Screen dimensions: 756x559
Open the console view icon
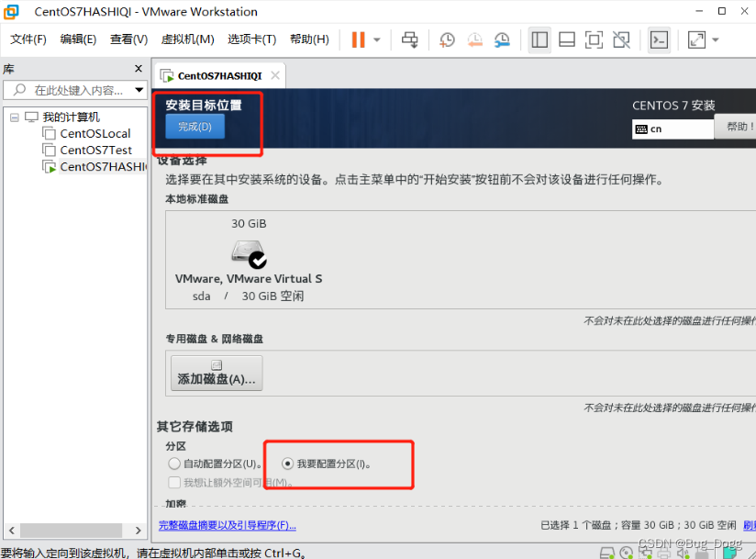point(659,39)
